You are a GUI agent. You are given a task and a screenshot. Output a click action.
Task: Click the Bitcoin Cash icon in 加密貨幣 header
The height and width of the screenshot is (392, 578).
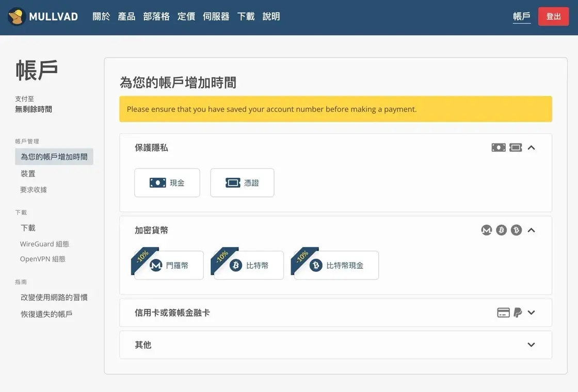click(516, 230)
